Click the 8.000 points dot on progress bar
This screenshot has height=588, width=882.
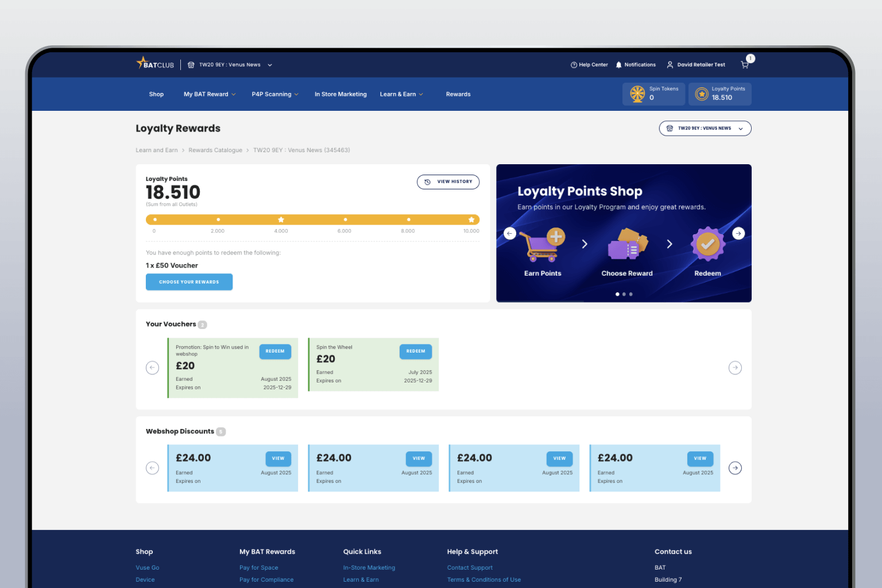pos(408,219)
